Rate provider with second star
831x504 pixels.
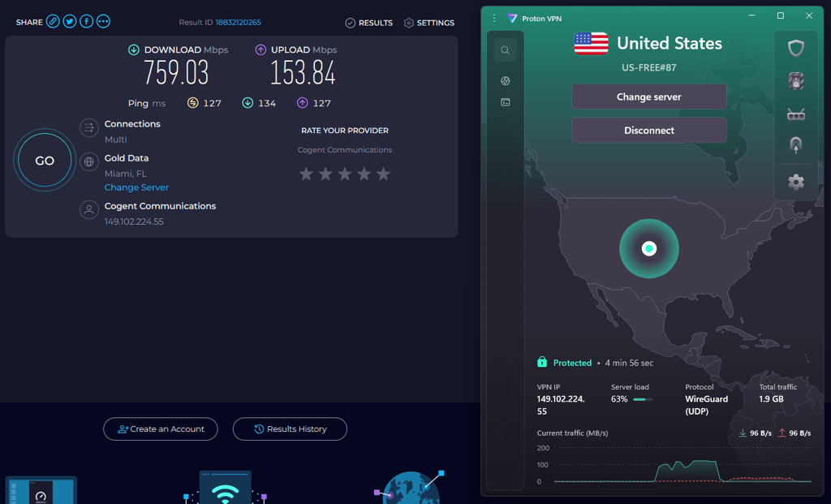[325, 174]
